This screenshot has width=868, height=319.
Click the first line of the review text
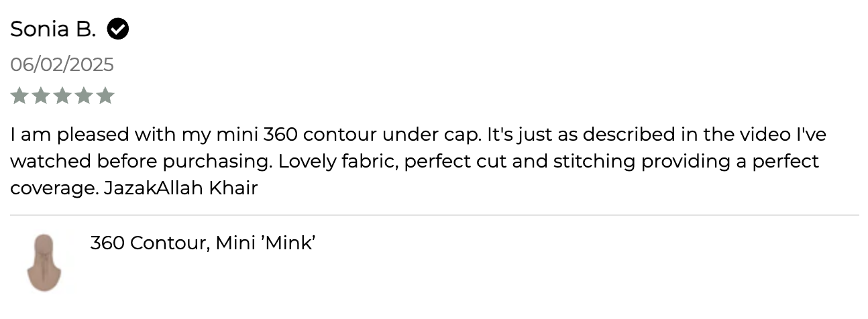click(x=418, y=135)
